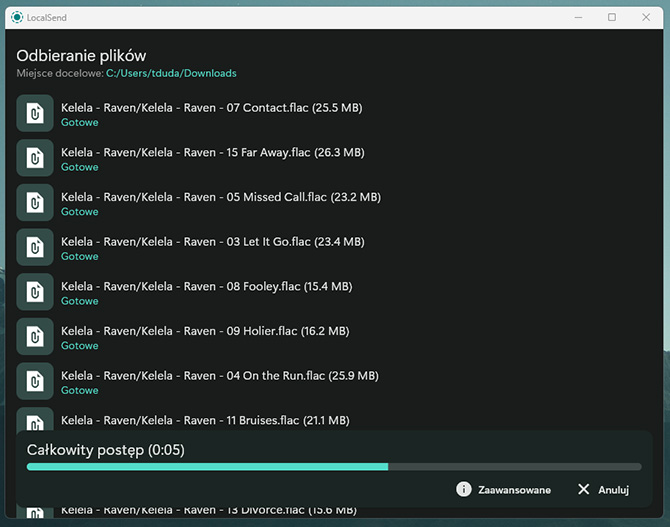This screenshot has width=670, height=527.
Task: Click the Całkowity postęp (0:05) label
Action: point(106,450)
